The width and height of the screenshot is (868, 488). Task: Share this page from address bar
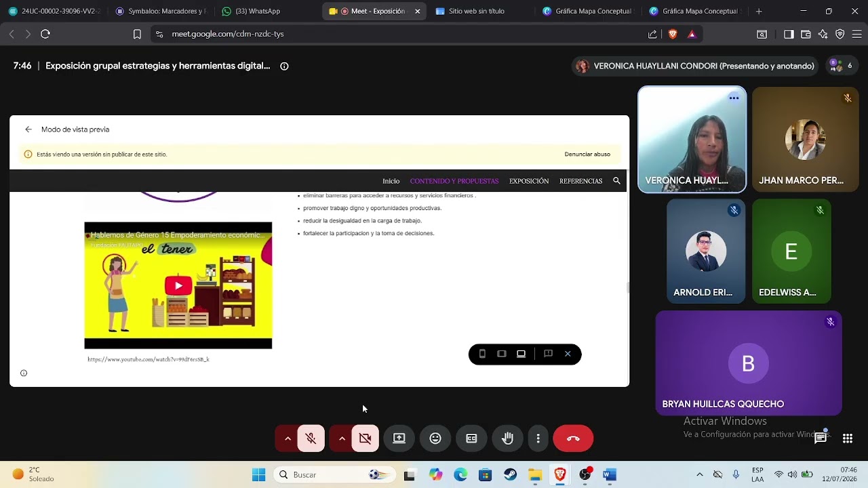tap(652, 34)
